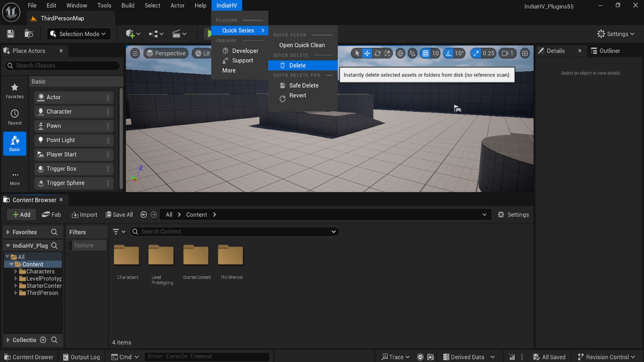Open the Output Log
The width and height of the screenshot is (644, 362).
[82, 357]
